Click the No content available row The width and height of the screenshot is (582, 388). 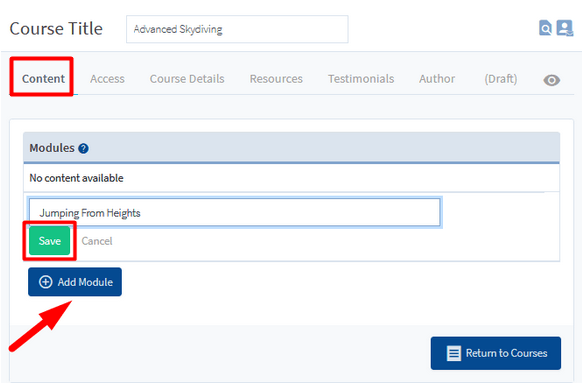291,178
